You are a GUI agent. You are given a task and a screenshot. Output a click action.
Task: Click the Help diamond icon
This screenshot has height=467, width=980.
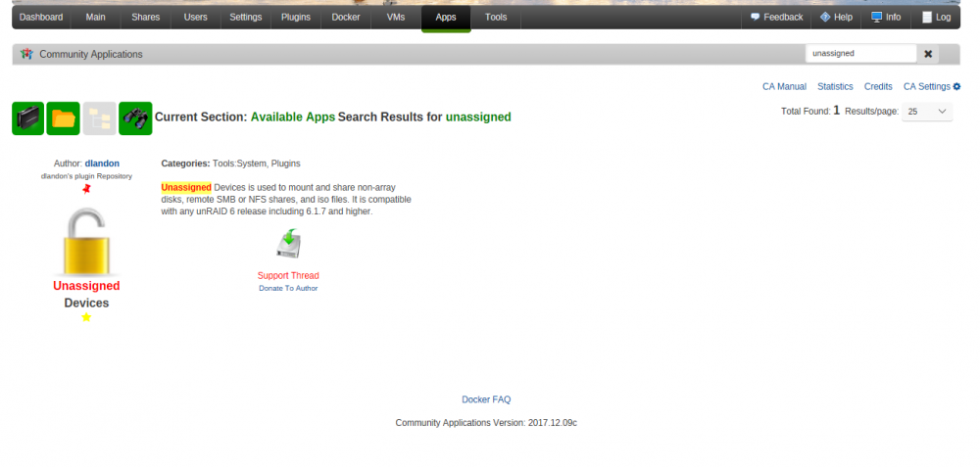click(x=825, y=17)
